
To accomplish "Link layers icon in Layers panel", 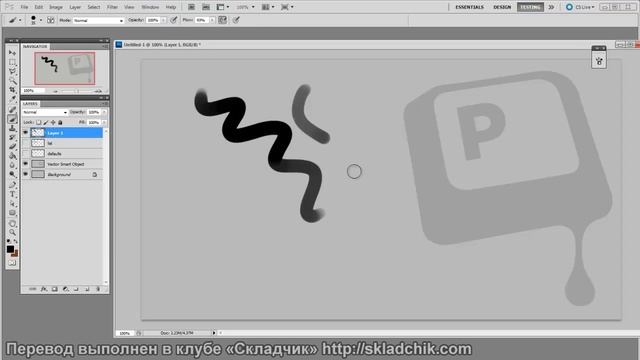I will click(x=33, y=289).
